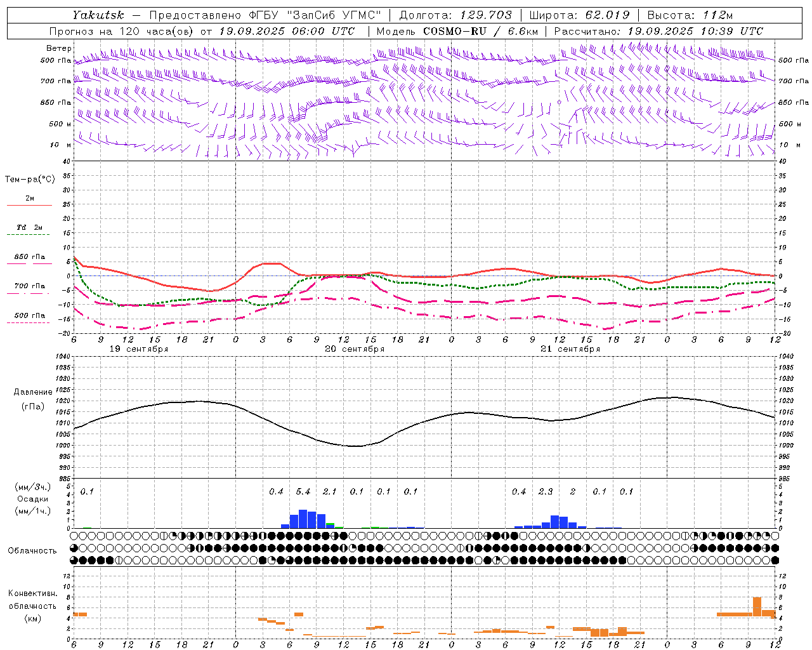Click the Конвективн. convective cloud label
Viewport: 812px width, 650px height.
click(33, 594)
